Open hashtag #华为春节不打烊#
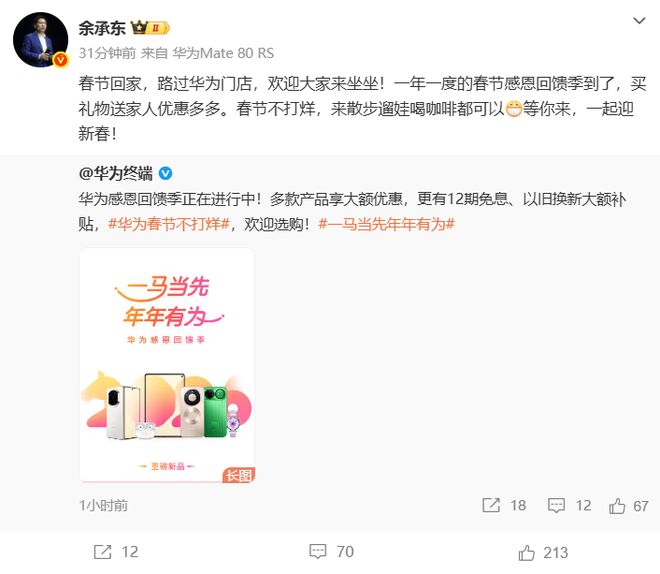This screenshot has height=574, width=660. click(169, 224)
